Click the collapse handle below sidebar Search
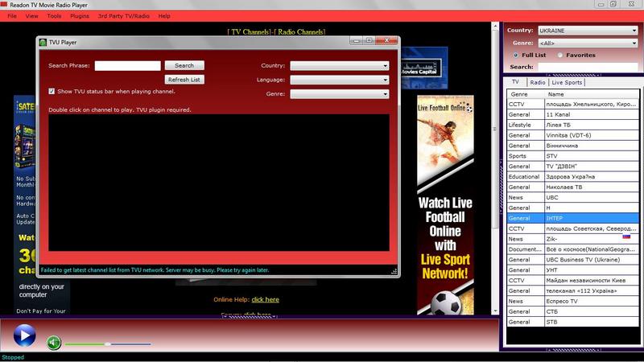644x362 pixels. [573, 75]
